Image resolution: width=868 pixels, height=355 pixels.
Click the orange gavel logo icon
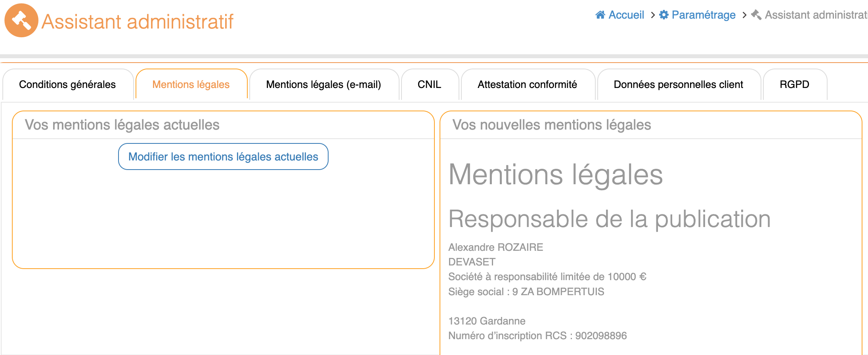(21, 21)
